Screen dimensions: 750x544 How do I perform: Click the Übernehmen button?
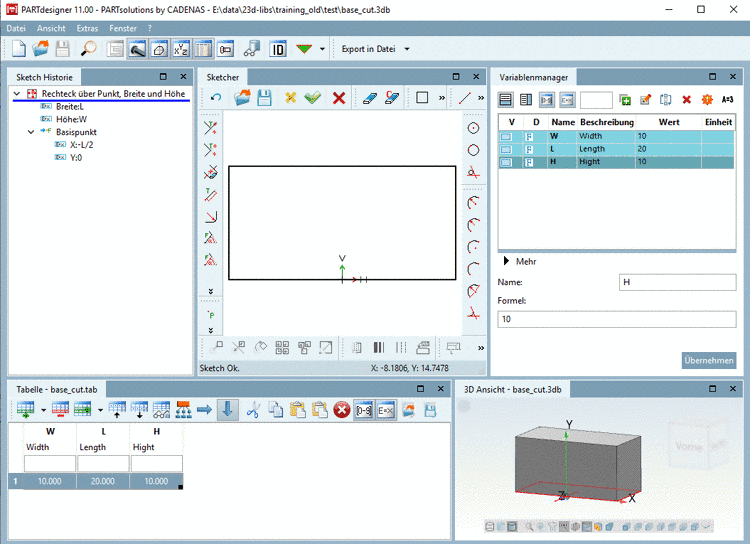coord(709,360)
